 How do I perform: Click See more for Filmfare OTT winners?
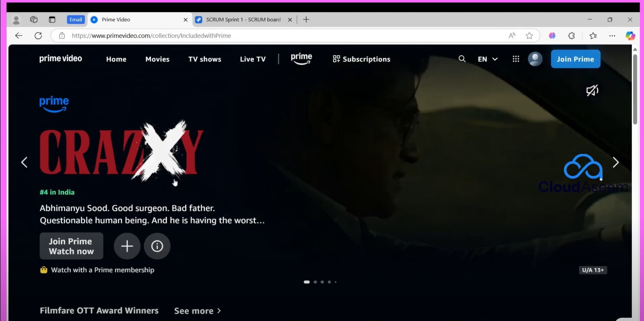[197, 311]
